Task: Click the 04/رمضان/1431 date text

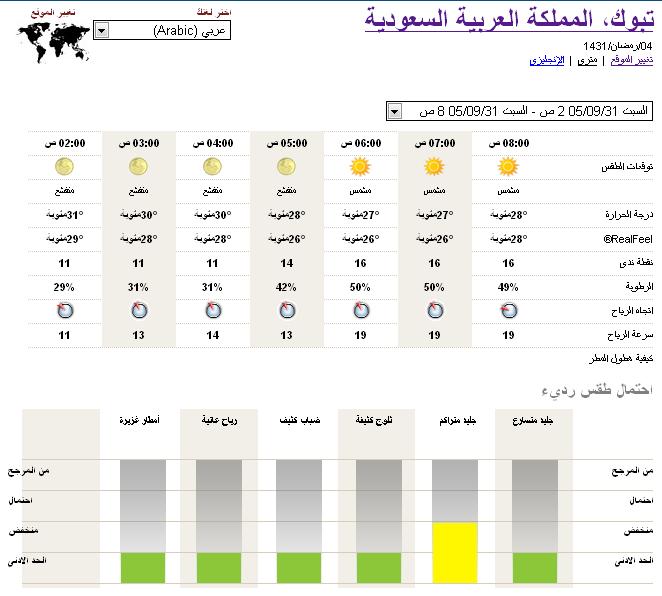Action: tap(618, 46)
